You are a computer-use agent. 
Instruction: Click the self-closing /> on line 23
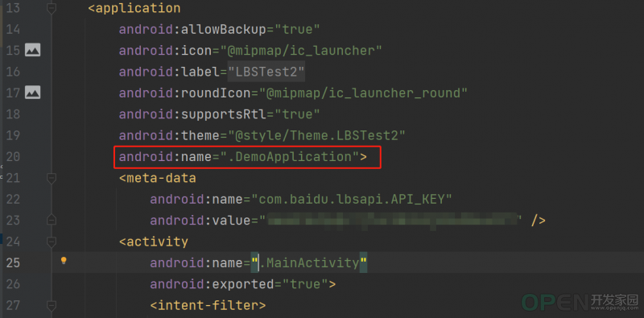coord(538,221)
